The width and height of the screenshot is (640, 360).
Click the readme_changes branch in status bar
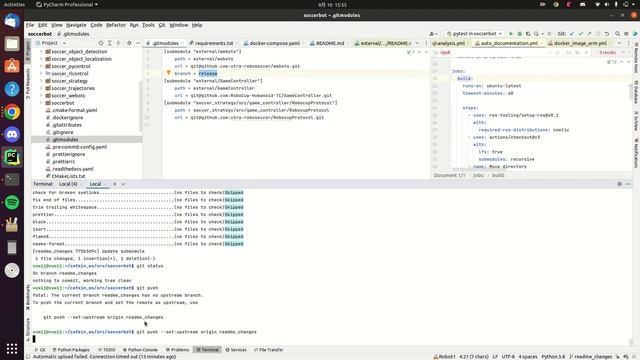[x=591, y=357]
